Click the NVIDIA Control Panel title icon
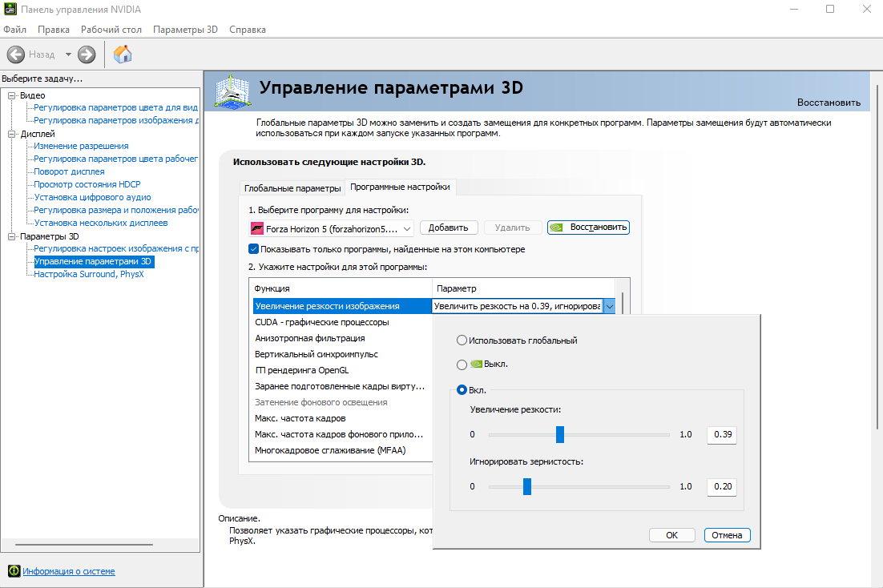Viewport: 883px width, 588px height. tap(10, 9)
